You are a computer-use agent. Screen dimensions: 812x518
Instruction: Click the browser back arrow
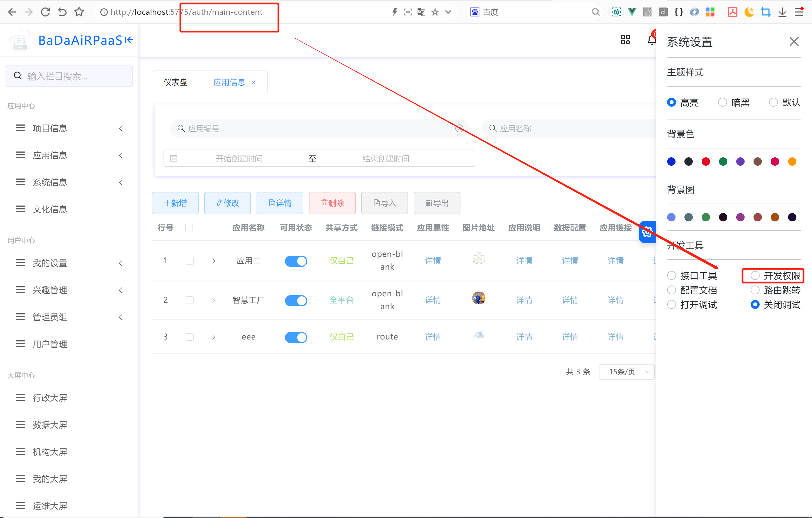tap(12, 12)
